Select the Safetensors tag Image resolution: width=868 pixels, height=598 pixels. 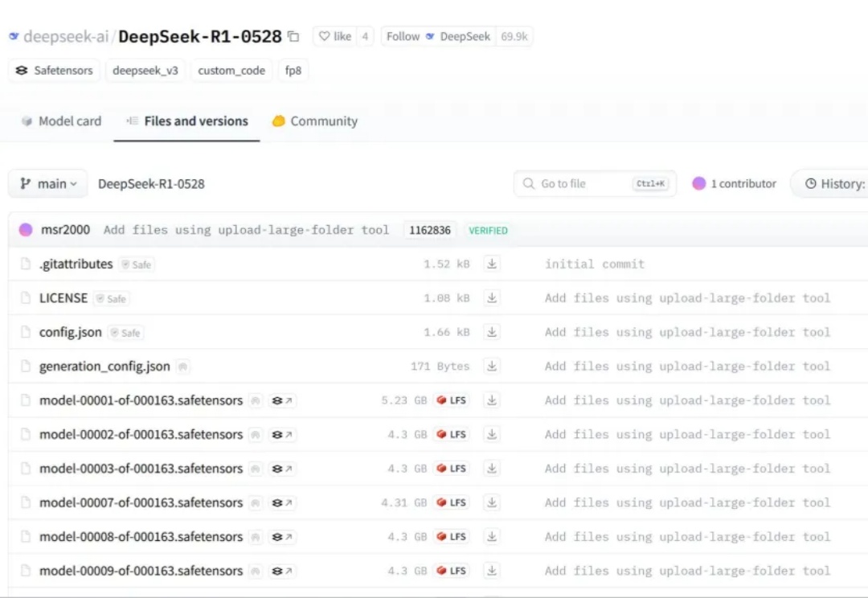[x=55, y=70]
